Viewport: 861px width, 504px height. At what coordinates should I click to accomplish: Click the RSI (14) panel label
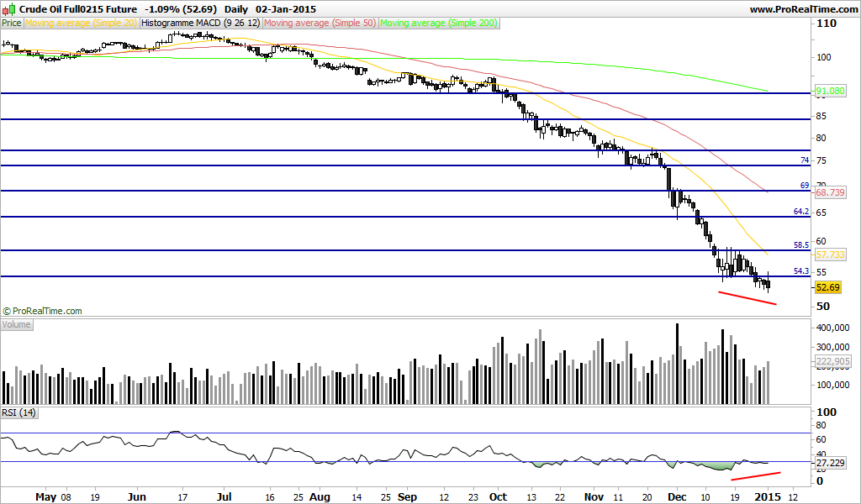(18, 412)
